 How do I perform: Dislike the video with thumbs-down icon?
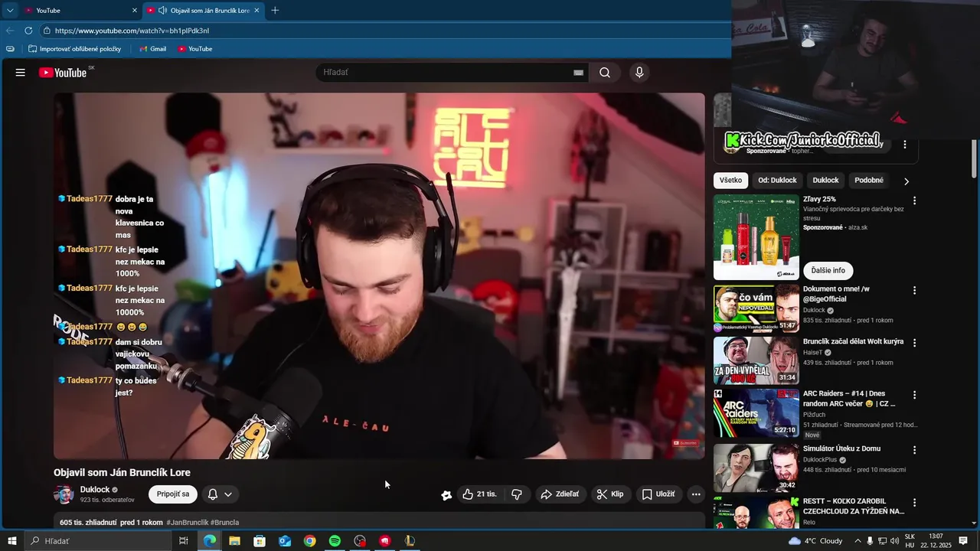coord(517,494)
